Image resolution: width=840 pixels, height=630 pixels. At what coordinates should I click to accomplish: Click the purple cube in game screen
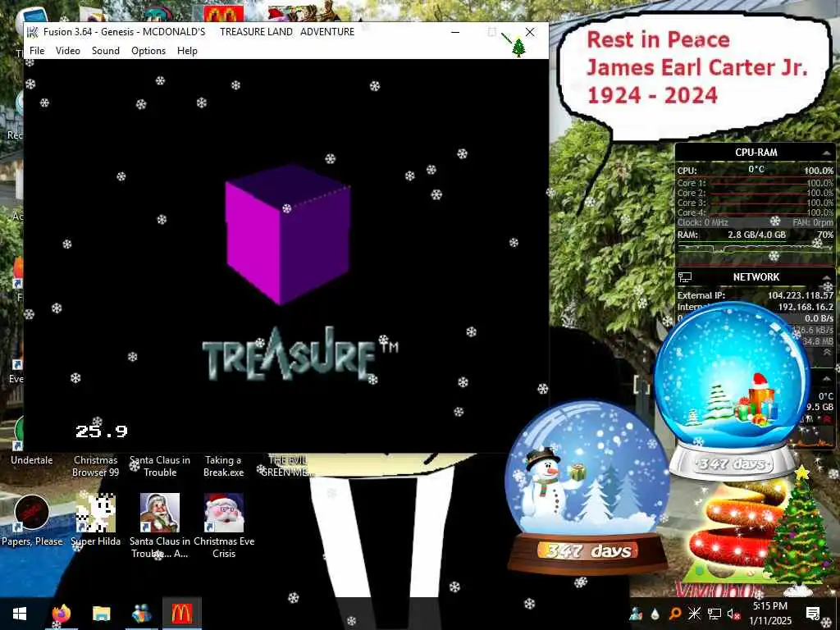tap(288, 234)
